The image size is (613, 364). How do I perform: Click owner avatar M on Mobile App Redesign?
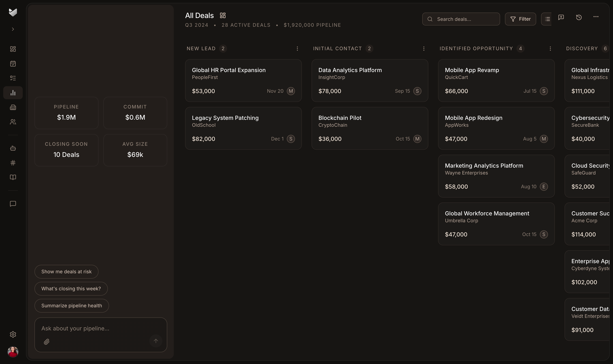point(544,139)
